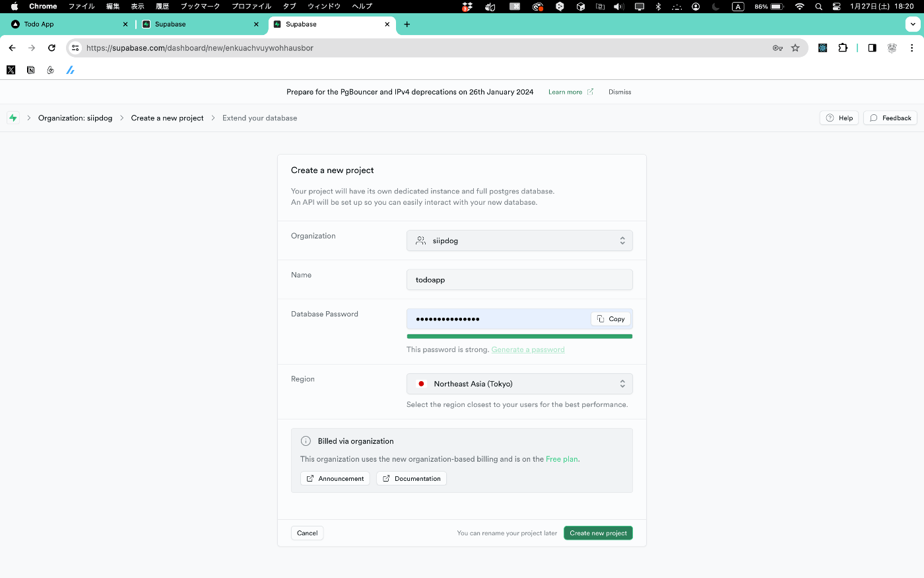Screen dimensions: 924x578
Task: Click Generate a password link
Action: (528, 349)
